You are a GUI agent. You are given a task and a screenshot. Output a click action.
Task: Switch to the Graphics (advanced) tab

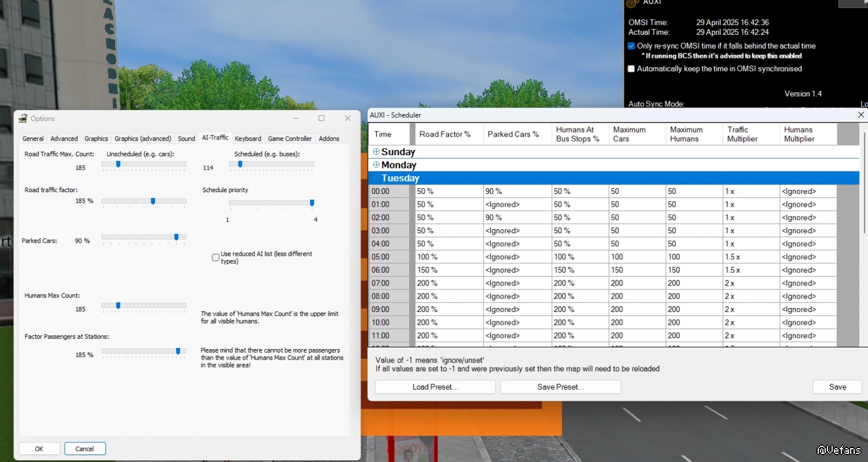pyautogui.click(x=143, y=138)
